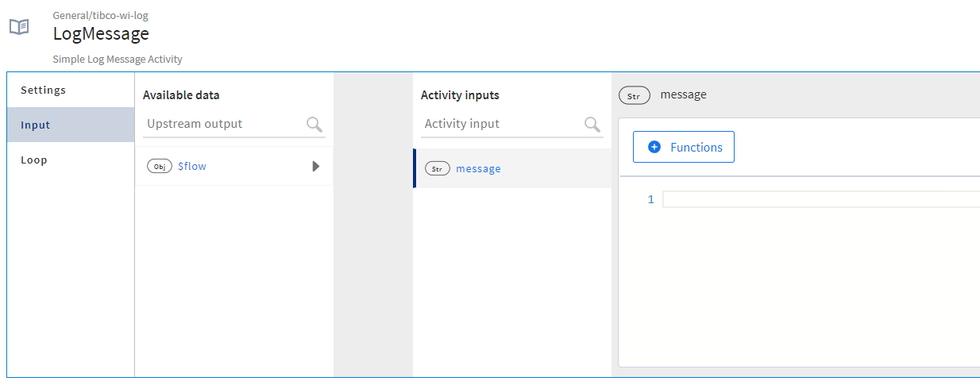Viewport: 980px width, 381px height.
Task: Focus the Upstream output search field
Action: coord(222,125)
